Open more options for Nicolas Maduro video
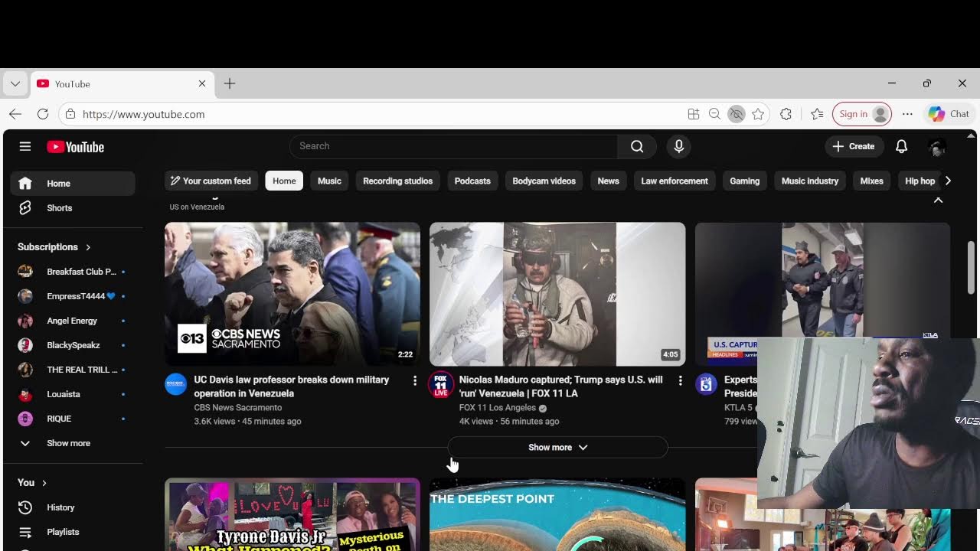 (x=680, y=380)
